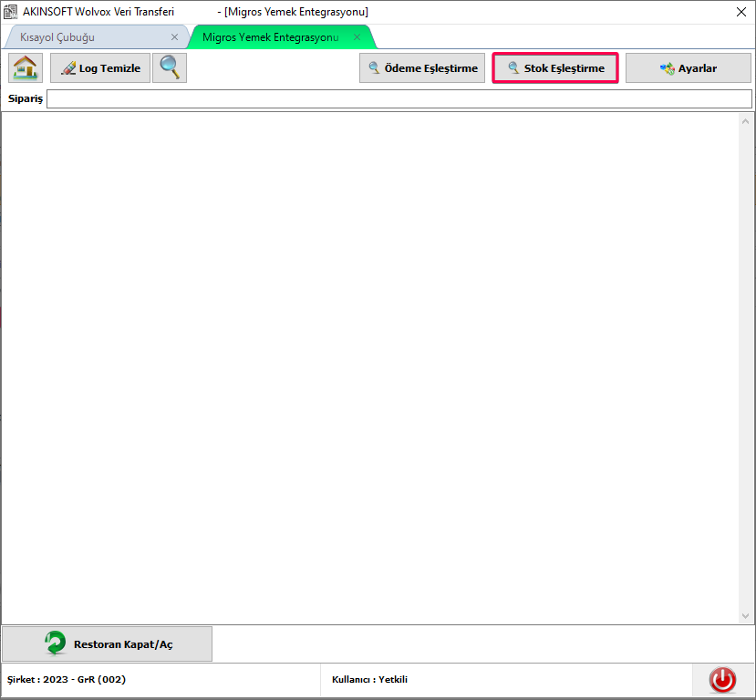
Task: Click the Şirket : 2023 - GrR (002) status text
Action: point(67,679)
